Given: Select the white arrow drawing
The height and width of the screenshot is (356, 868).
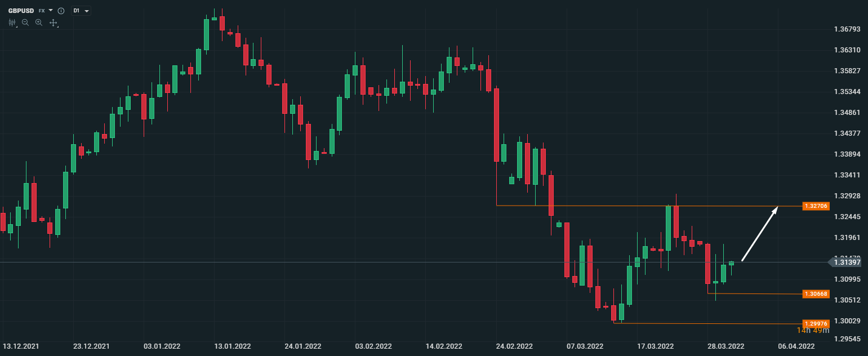Looking at the screenshot, I should pyautogui.click(x=759, y=234).
